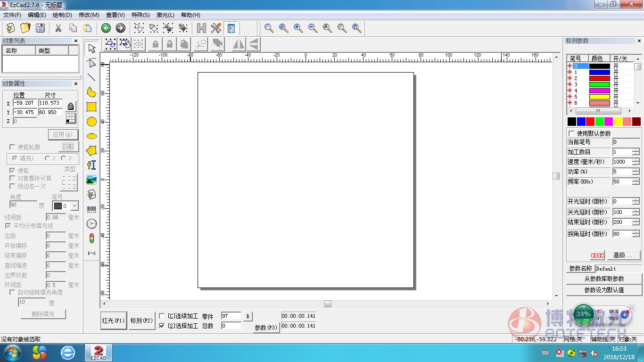
Task: Toggle the 对象整体计算 checkbox
Action: click(12, 178)
